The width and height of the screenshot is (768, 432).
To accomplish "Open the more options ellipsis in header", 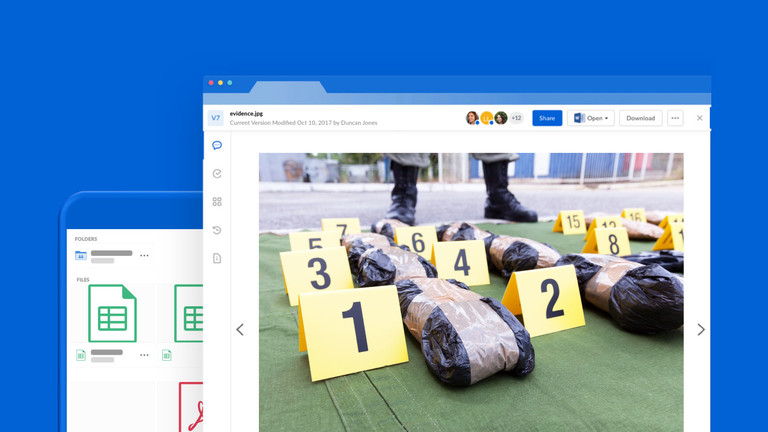I will coord(675,118).
